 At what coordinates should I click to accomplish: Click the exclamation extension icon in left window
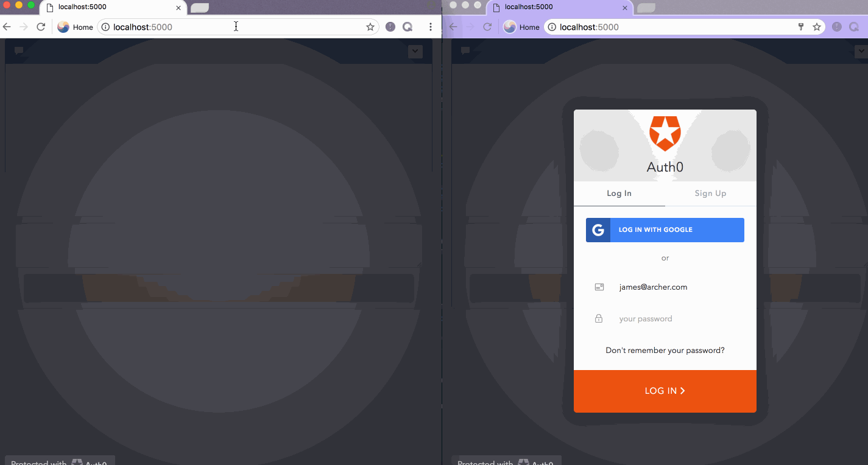pos(390,27)
